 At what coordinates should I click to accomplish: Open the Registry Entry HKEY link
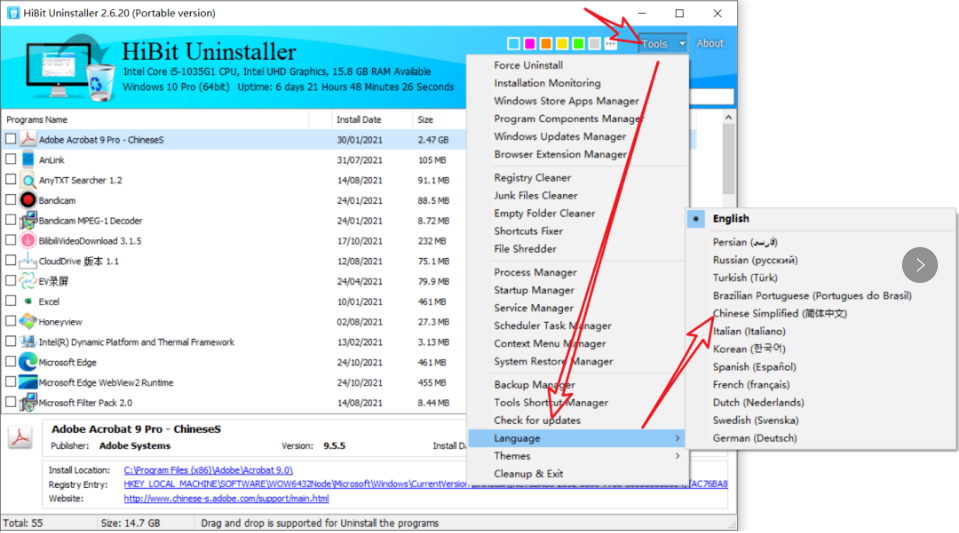pos(426,484)
